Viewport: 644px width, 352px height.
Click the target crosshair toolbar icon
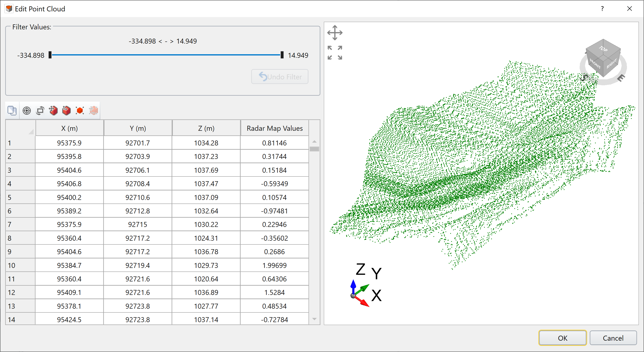(x=27, y=110)
